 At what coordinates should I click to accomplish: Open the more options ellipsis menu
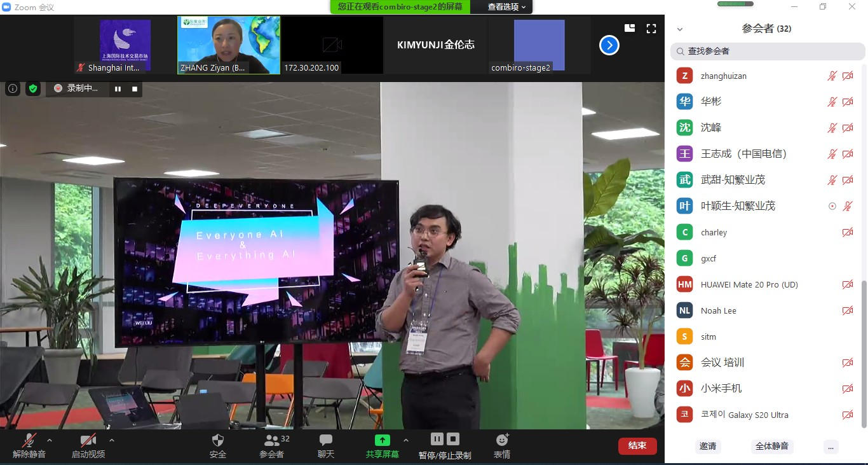click(831, 447)
